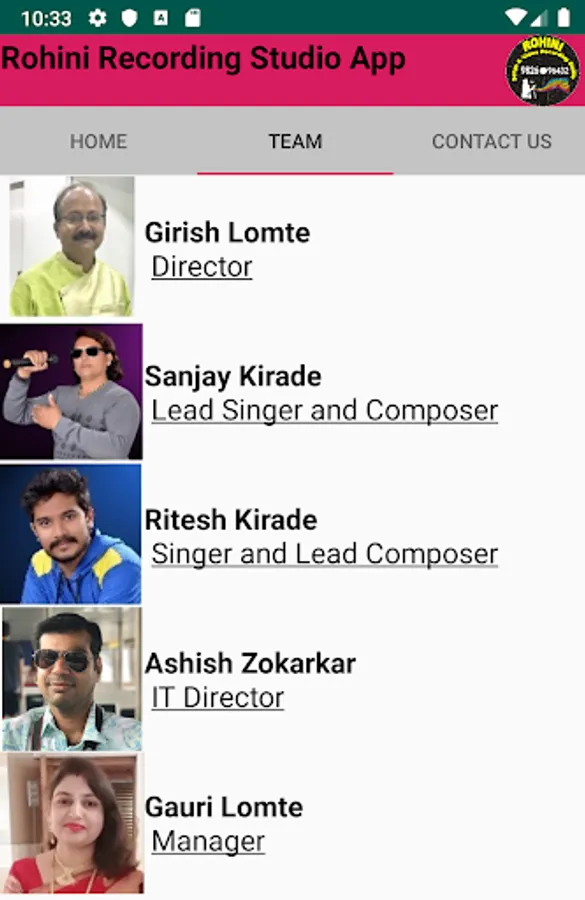Follow the IT Director link
Screen dimensions: 585x900
(218, 698)
